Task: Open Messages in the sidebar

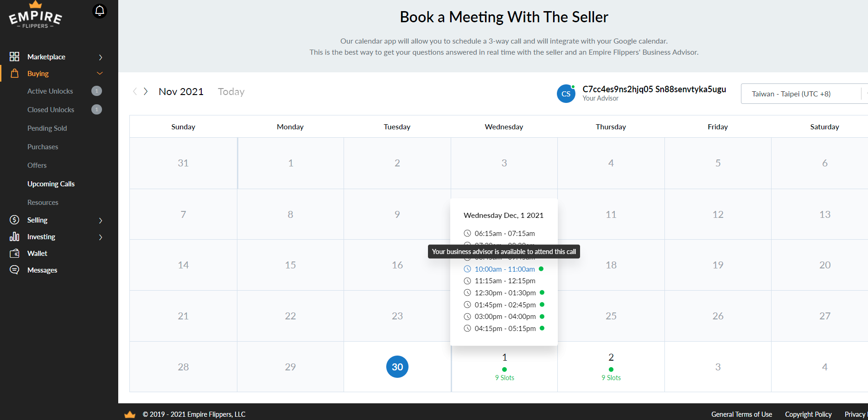Action: tap(42, 270)
